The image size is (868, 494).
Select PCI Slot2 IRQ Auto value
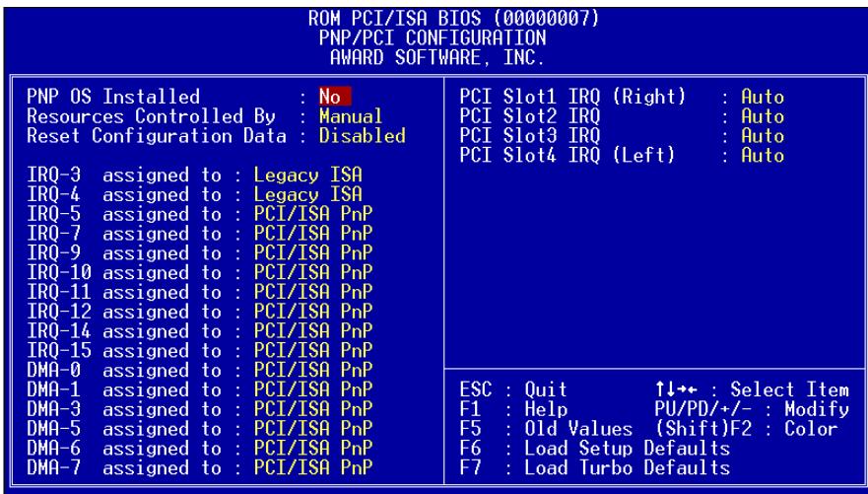(763, 116)
